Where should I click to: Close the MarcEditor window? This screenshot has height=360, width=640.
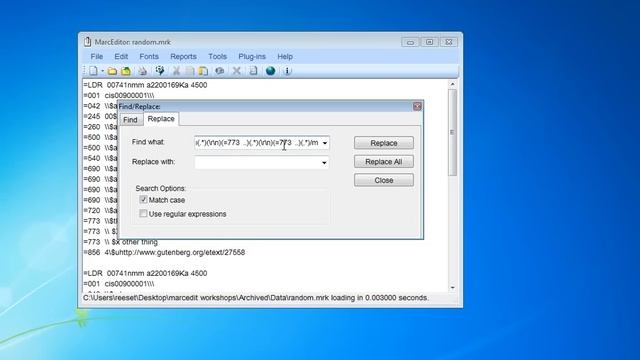[x=449, y=42]
